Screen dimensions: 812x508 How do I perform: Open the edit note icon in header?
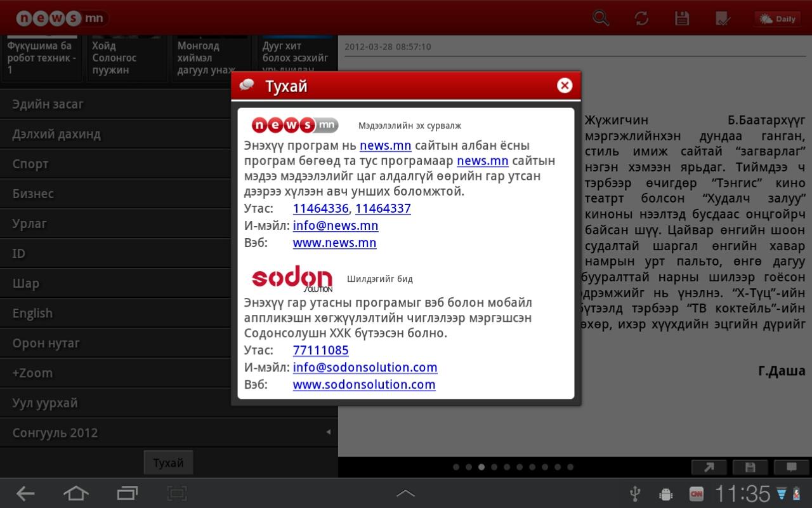coord(722,18)
